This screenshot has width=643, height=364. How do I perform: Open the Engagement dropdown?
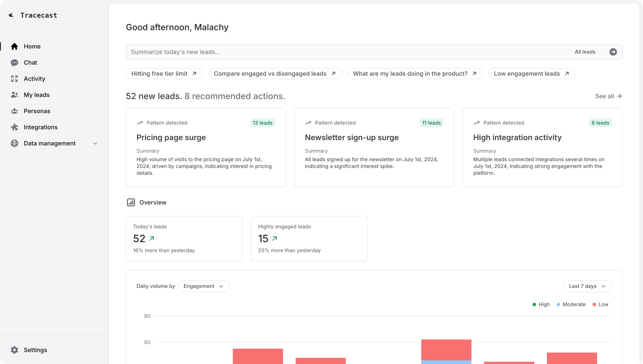point(204,286)
